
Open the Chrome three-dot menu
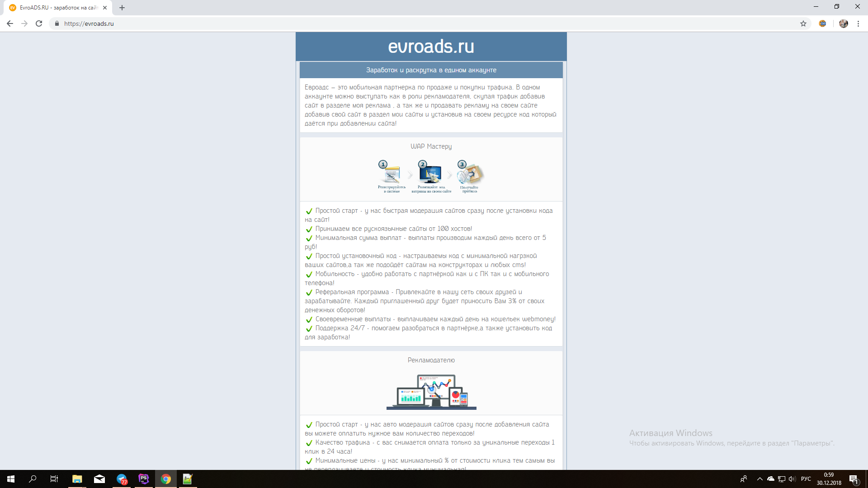click(x=858, y=23)
